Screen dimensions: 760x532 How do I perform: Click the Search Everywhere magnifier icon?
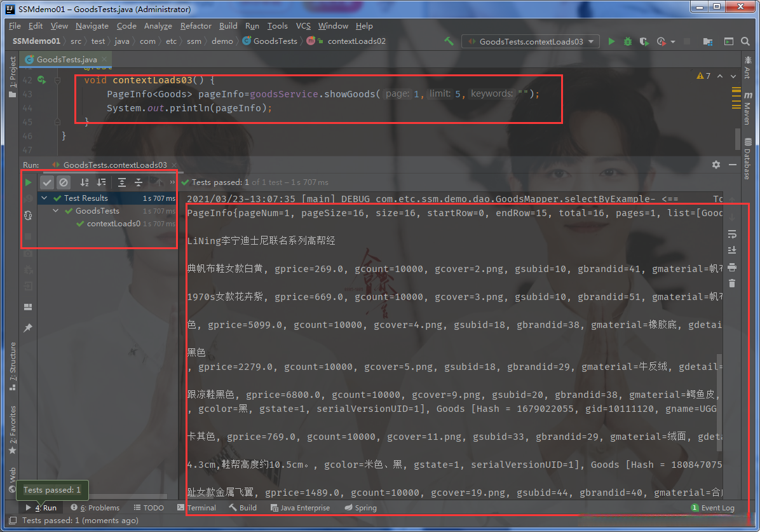click(x=745, y=42)
